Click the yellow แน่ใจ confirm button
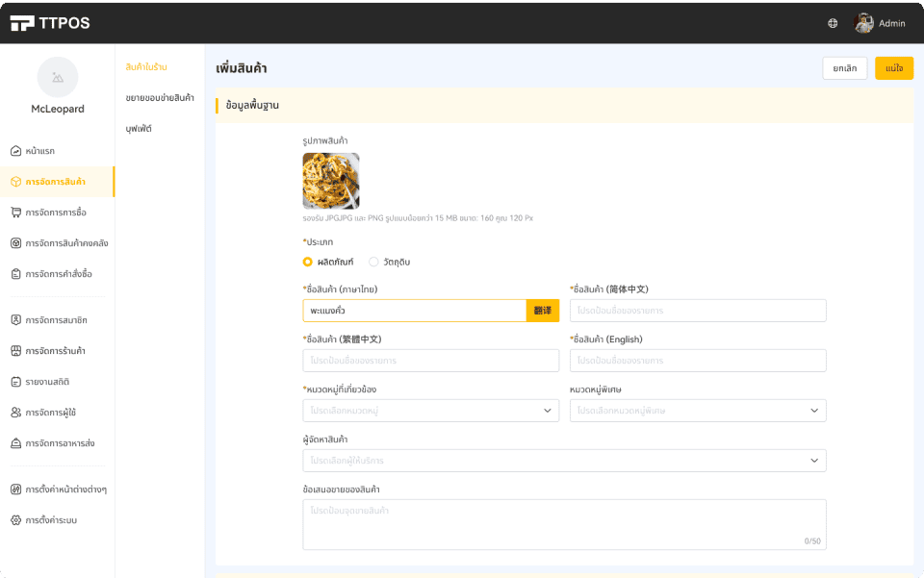Screen dimensions: 924x578 894,68
